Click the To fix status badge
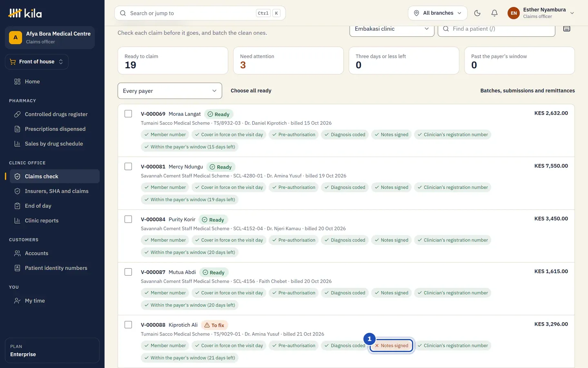This screenshot has height=368, width=588. [214, 325]
